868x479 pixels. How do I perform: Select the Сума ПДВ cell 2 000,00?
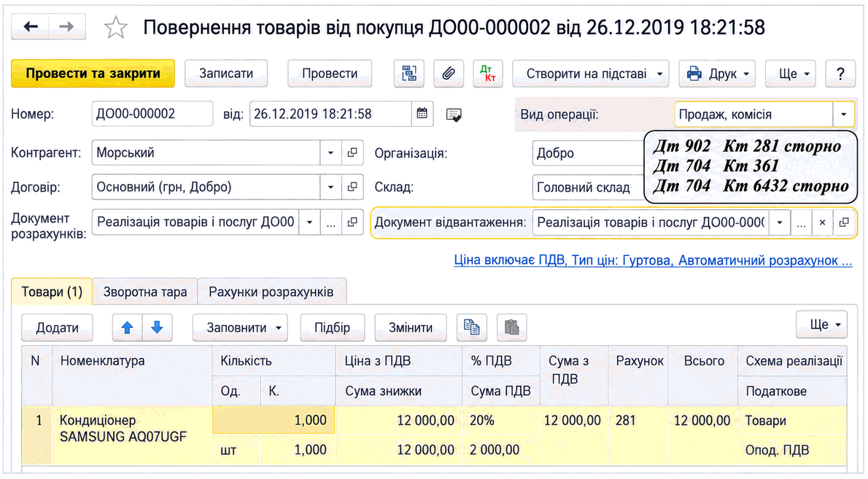(x=500, y=450)
